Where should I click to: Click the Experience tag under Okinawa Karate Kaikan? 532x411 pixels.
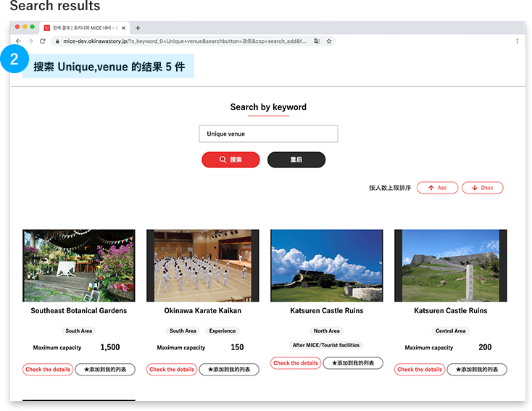pyautogui.click(x=223, y=331)
